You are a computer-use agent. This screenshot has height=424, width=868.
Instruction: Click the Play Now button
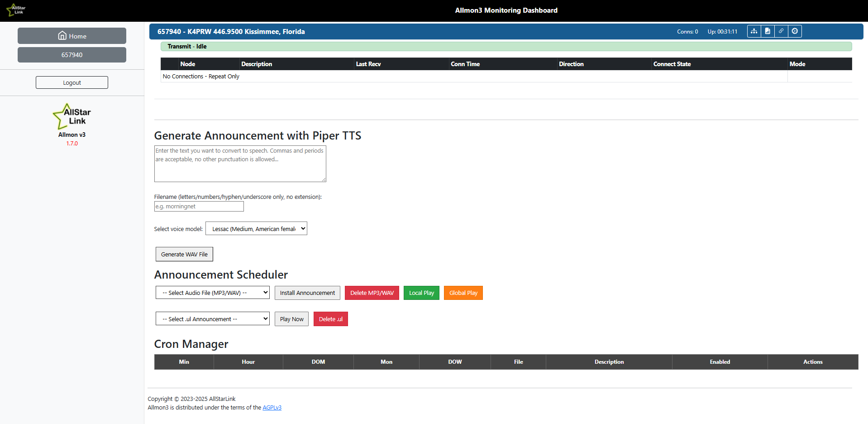point(291,319)
